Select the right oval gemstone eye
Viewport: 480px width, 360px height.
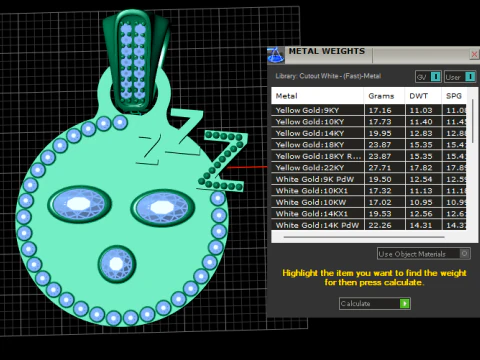(162, 208)
